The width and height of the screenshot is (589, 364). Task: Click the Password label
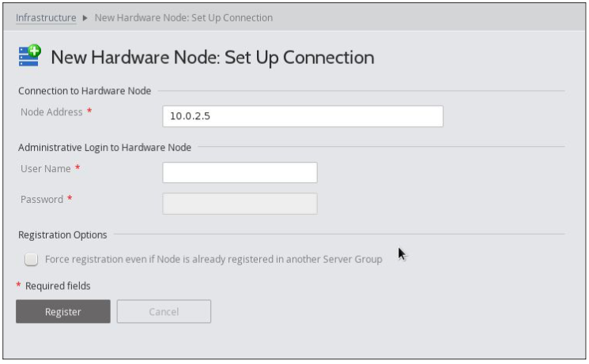pyautogui.click(x=42, y=199)
